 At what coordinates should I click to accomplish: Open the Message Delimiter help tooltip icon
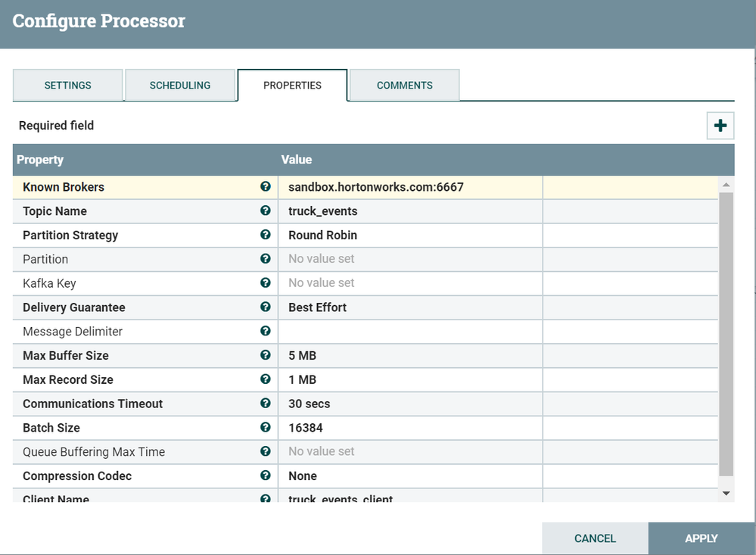tap(265, 332)
